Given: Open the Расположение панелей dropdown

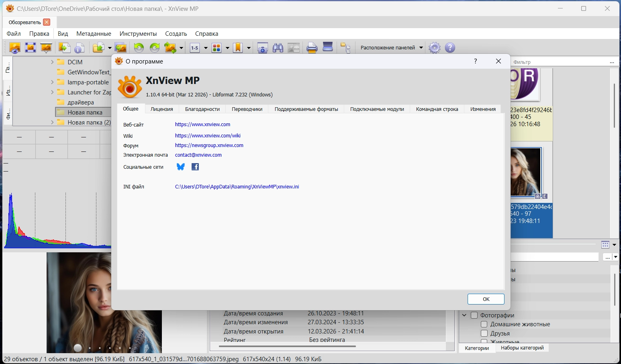Looking at the screenshot, I should (392, 47).
